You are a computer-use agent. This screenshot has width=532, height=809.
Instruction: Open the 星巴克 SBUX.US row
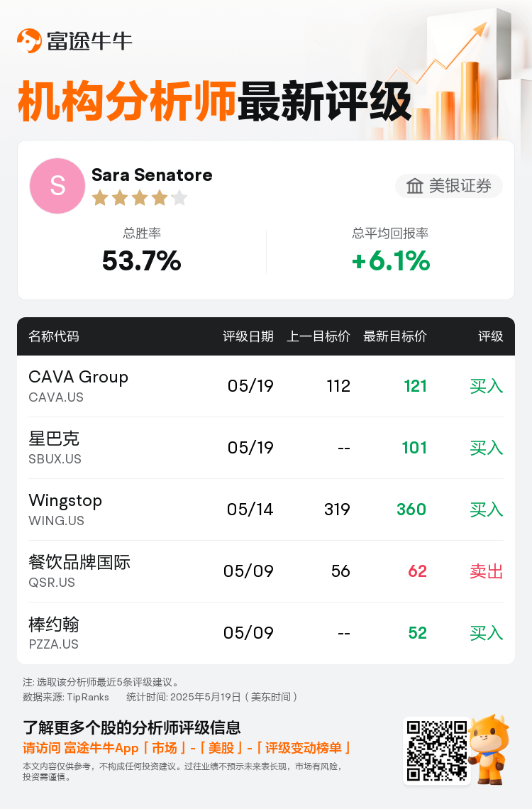coord(266,448)
